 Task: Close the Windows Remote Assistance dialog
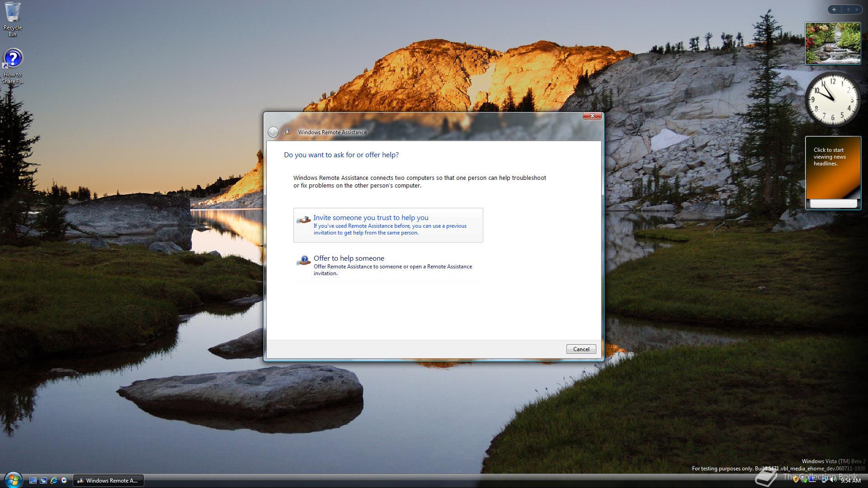[x=592, y=116]
